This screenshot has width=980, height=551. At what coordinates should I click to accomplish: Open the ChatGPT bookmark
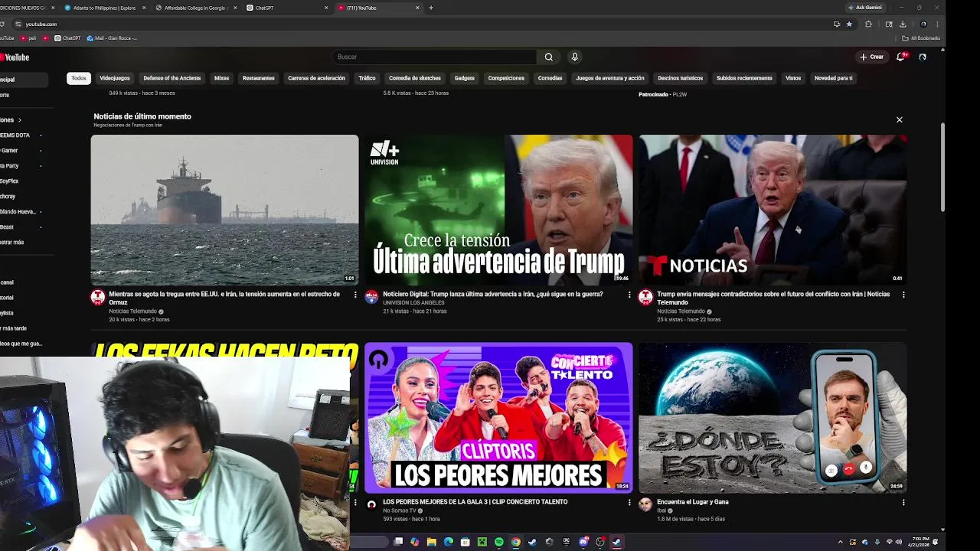67,38
